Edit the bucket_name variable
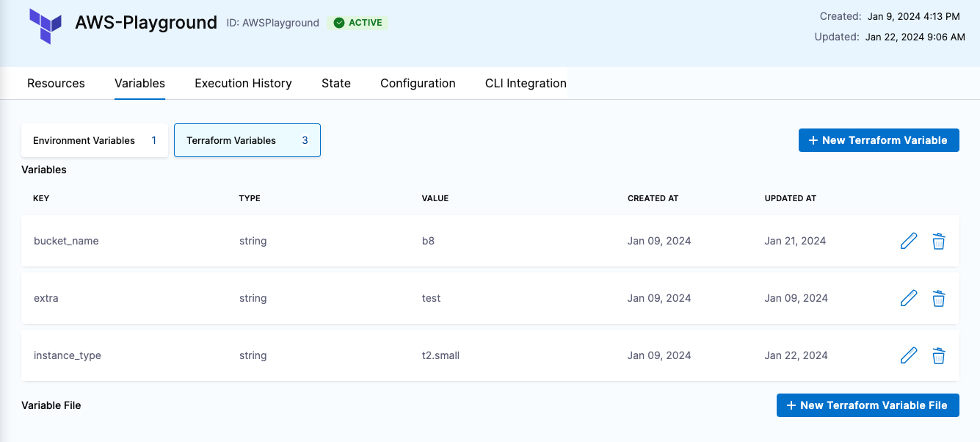 pyautogui.click(x=908, y=241)
